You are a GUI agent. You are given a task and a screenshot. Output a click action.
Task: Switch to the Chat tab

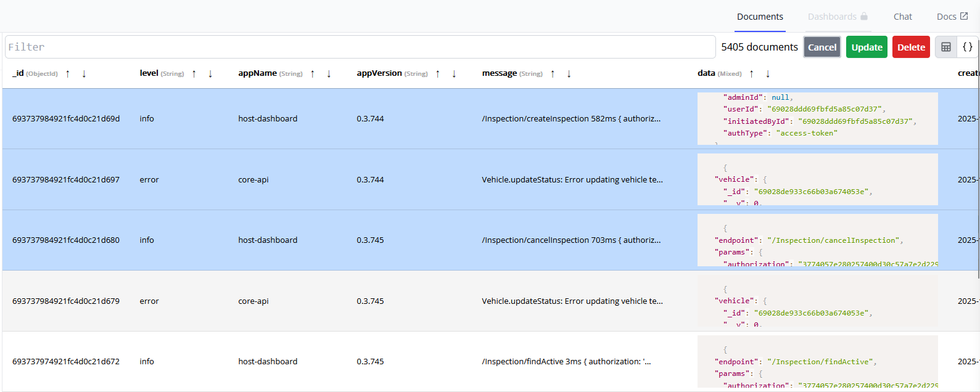click(x=902, y=17)
